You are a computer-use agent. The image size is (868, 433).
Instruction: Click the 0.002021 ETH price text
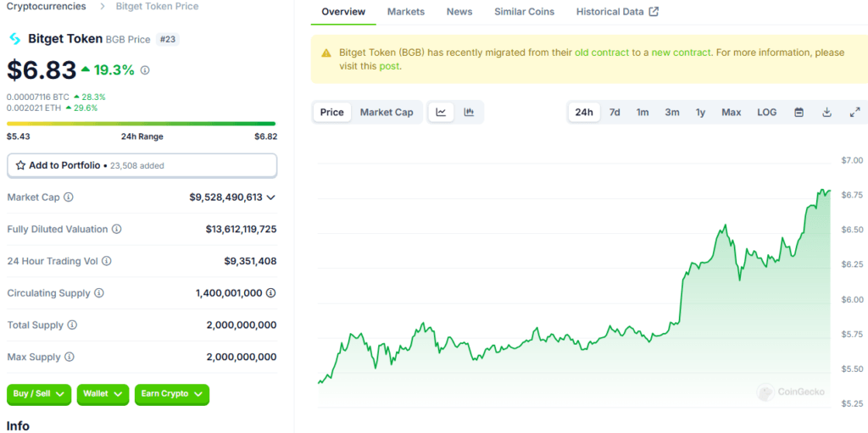[x=34, y=108]
